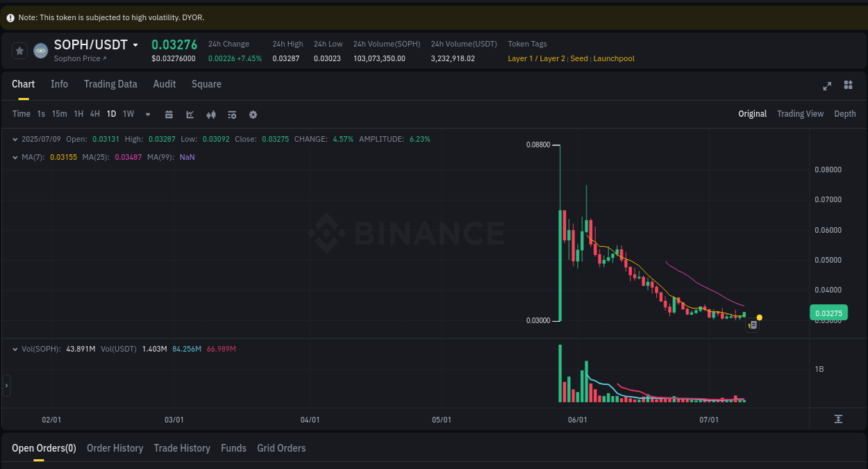Screen dimensions: 868x469
Task: Open the extra timeframe dropdown arrow
Action: (x=147, y=114)
